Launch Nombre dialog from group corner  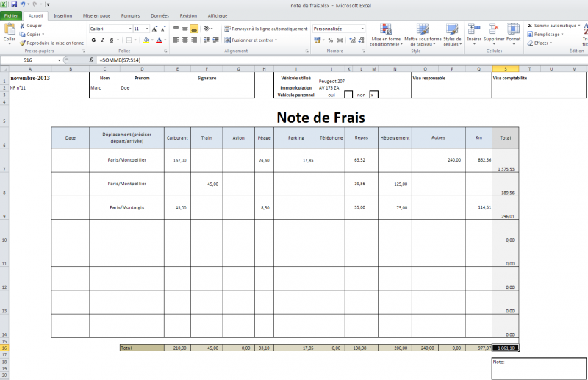(363, 51)
